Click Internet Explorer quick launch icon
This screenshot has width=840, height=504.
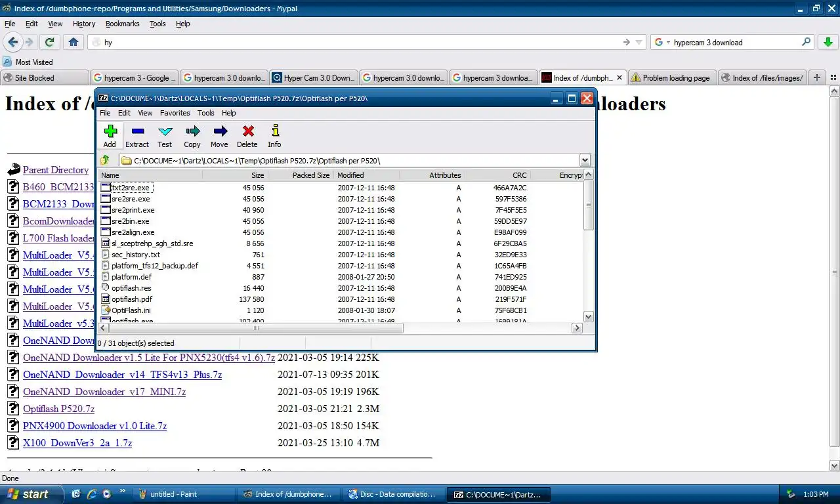point(92,494)
